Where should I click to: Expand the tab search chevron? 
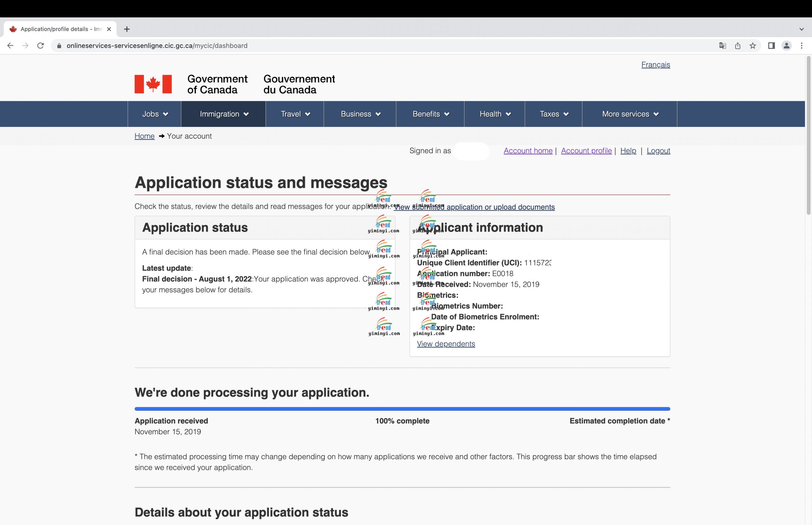point(802,29)
